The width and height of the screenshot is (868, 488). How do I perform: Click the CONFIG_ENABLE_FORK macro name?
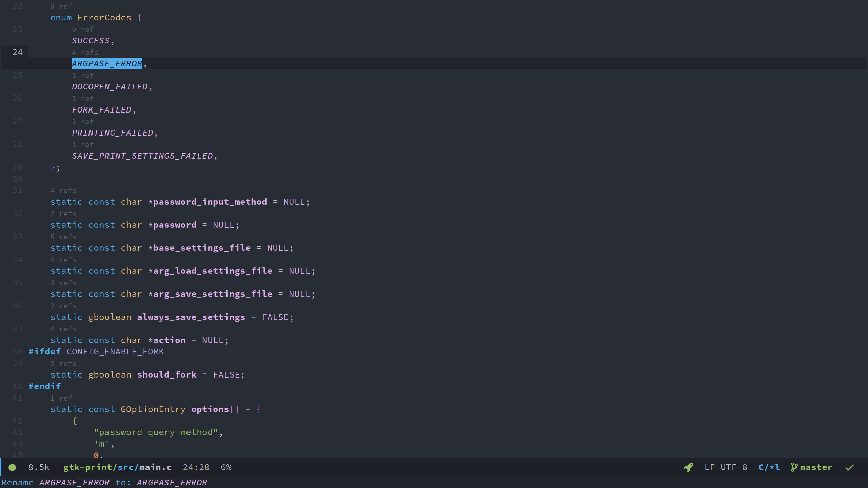(115, 352)
